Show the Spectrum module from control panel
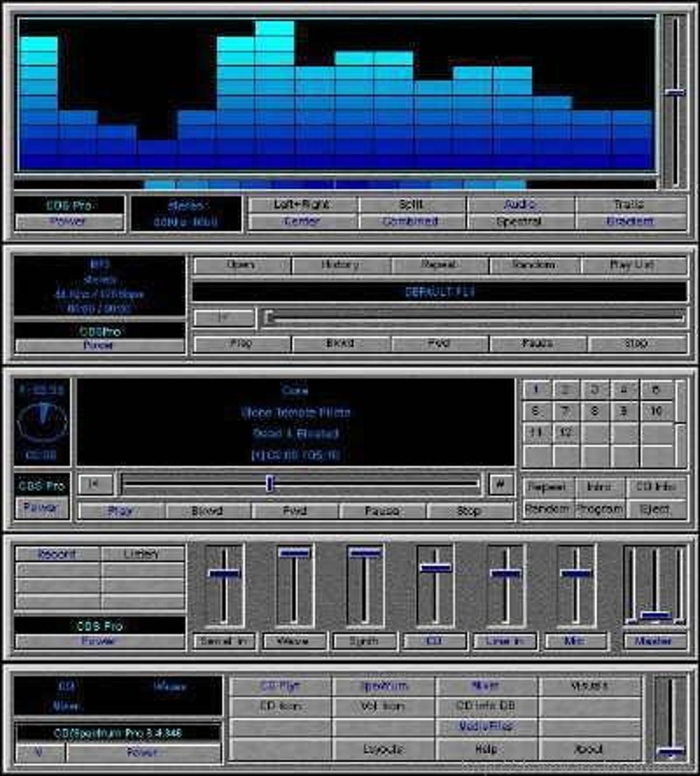Screen dimensions: 700x776 pos(384,686)
